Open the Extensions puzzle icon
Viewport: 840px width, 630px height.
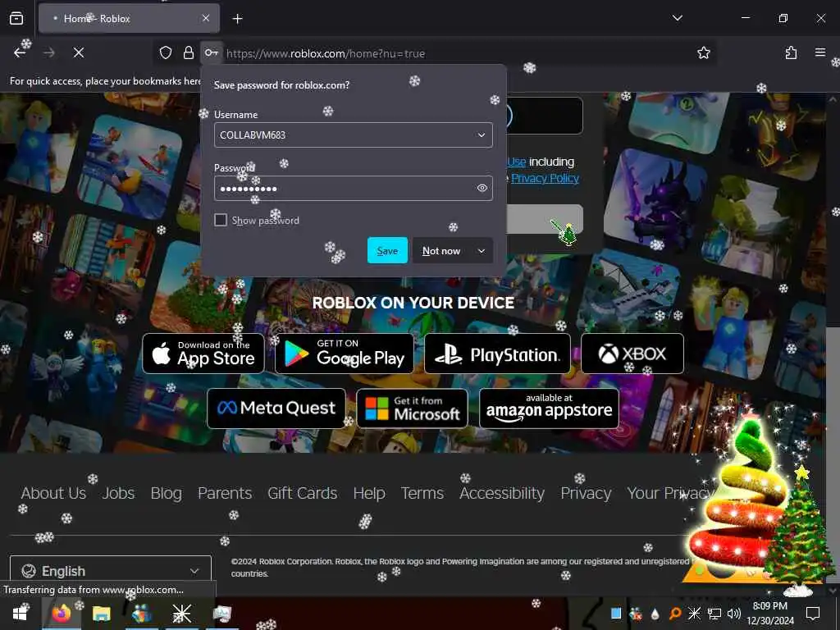[x=791, y=52]
